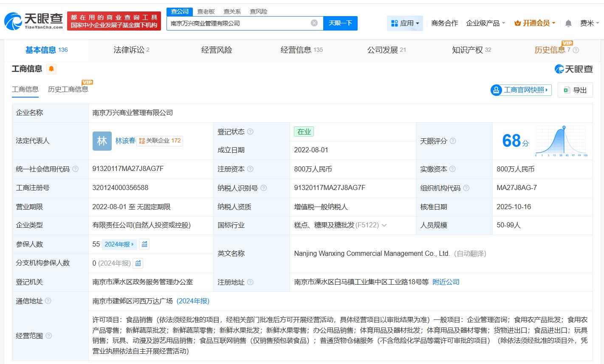Click the orange alert bell beside 工商信息
The width and height of the screenshot is (604, 364).
51,69
